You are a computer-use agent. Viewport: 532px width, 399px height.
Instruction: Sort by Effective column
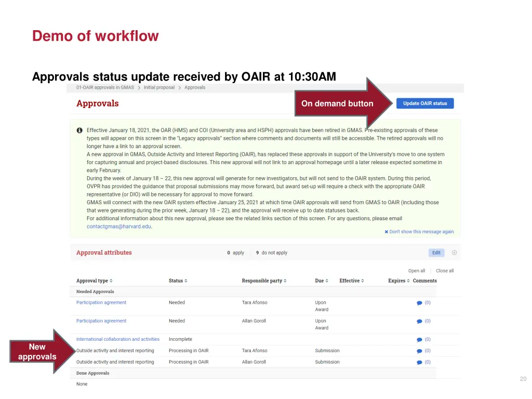click(x=352, y=281)
